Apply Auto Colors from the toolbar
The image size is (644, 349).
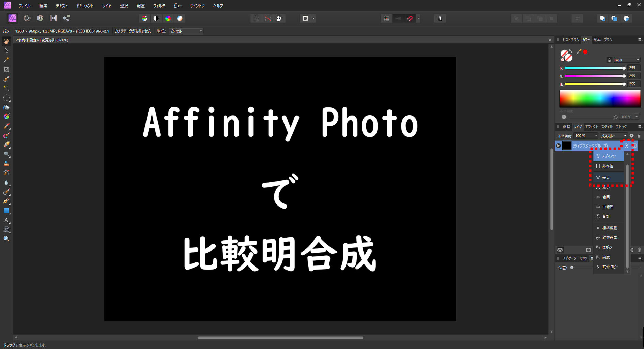tap(168, 18)
